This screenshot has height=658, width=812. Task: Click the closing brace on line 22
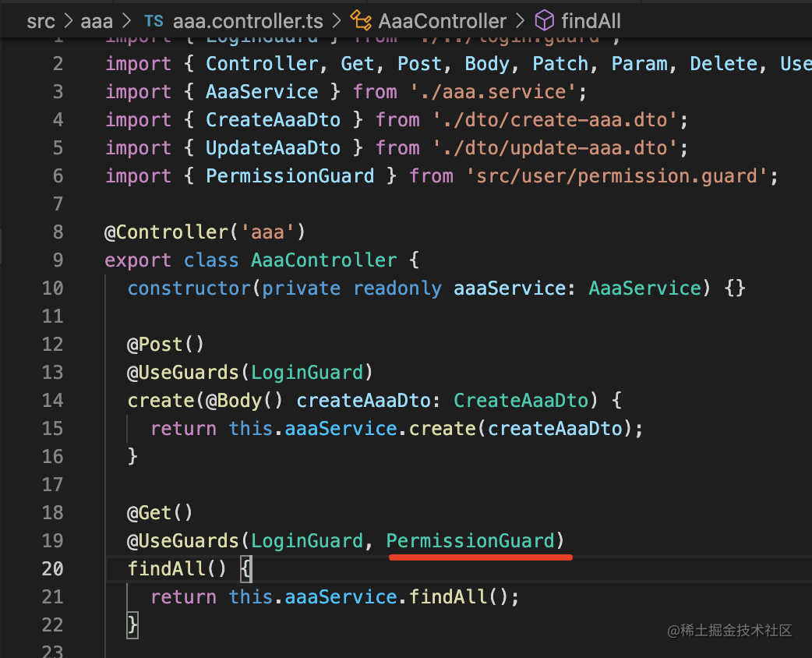point(132,624)
